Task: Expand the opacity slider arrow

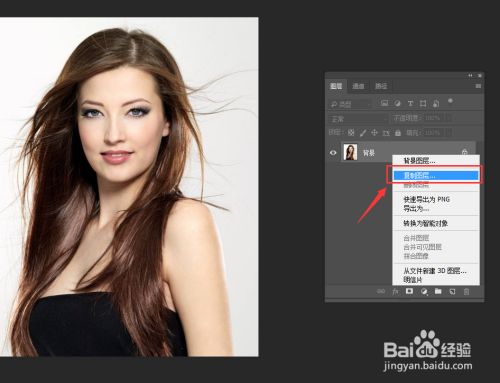Action: pos(449,118)
